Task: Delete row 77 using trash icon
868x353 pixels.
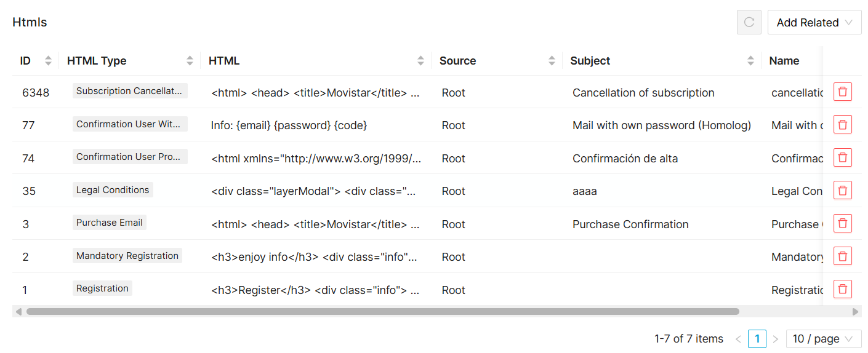Action: [x=842, y=125]
